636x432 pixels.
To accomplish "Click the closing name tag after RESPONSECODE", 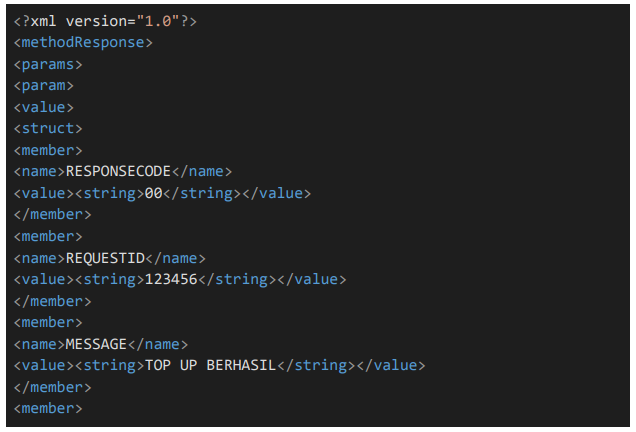I will coord(202,171).
